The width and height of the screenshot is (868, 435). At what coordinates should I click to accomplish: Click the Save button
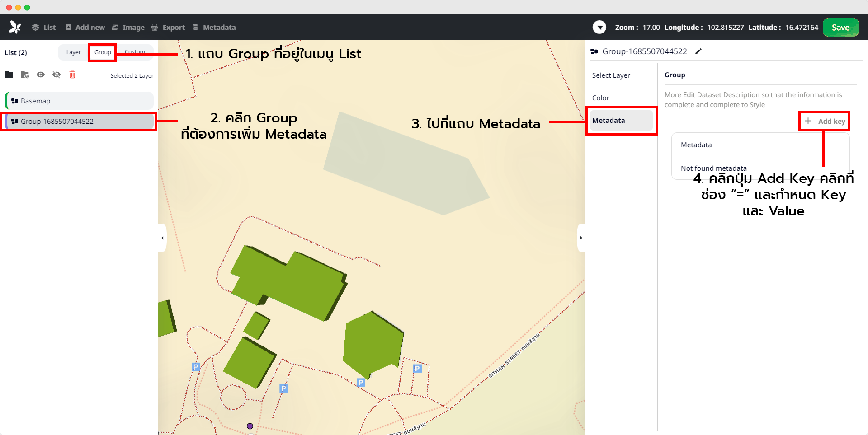(x=840, y=28)
